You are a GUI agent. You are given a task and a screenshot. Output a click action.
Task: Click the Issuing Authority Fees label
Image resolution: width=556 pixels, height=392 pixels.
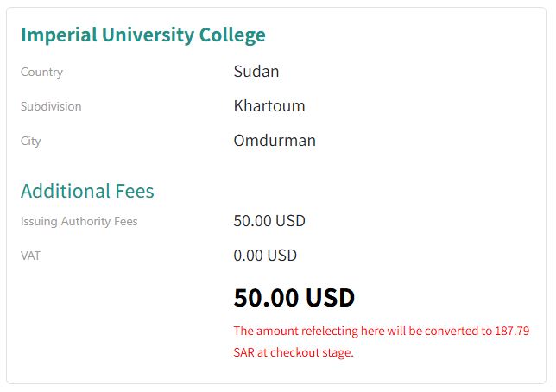tap(79, 222)
